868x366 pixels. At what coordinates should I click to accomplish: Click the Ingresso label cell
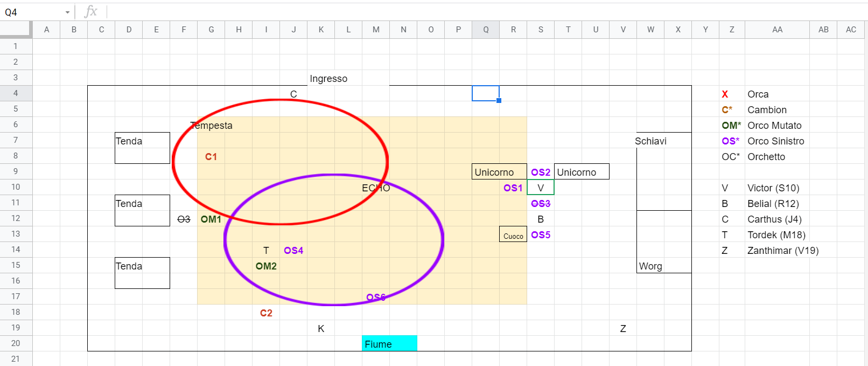(328, 79)
